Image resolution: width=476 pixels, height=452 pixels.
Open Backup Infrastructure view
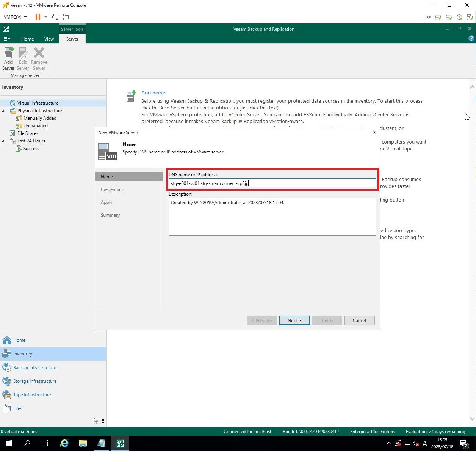coord(53,368)
